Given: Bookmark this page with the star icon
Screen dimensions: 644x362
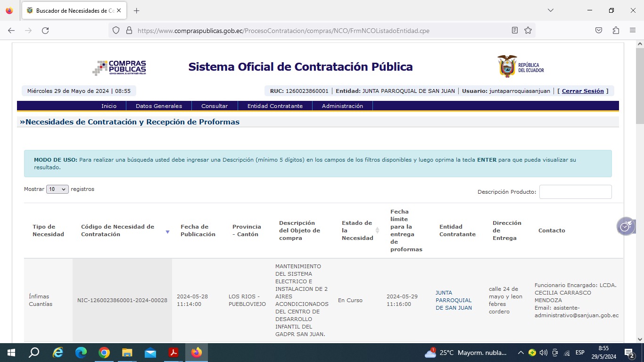Looking at the screenshot, I should [528, 31].
